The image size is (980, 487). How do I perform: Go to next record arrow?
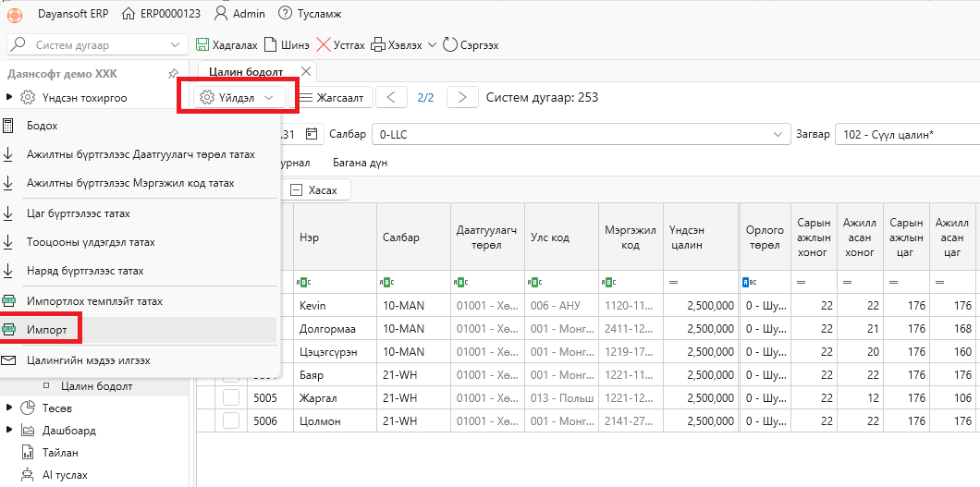462,97
